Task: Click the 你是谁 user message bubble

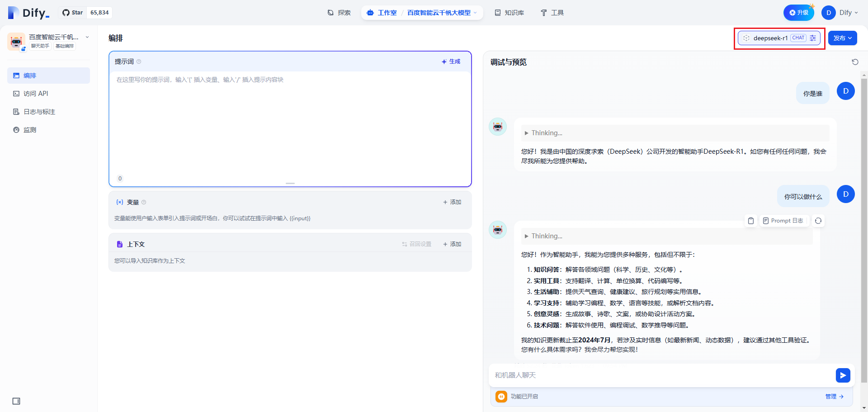Action: click(x=813, y=93)
